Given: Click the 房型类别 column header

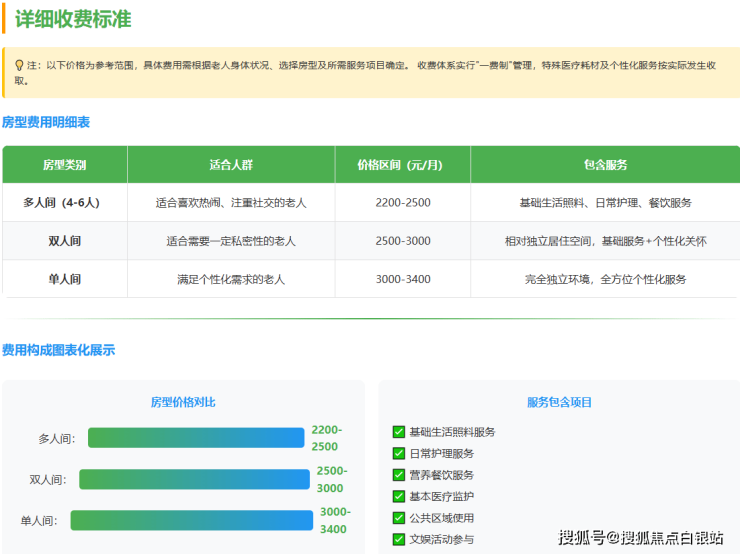Looking at the screenshot, I should [64, 165].
